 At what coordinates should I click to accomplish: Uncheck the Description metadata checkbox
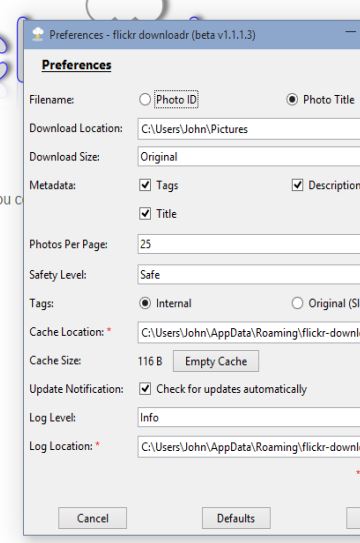click(297, 185)
